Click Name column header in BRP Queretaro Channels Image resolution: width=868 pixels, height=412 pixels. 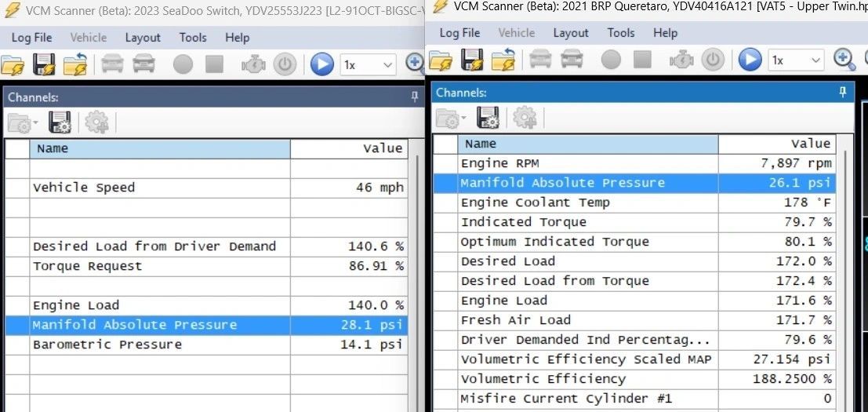pos(588,144)
